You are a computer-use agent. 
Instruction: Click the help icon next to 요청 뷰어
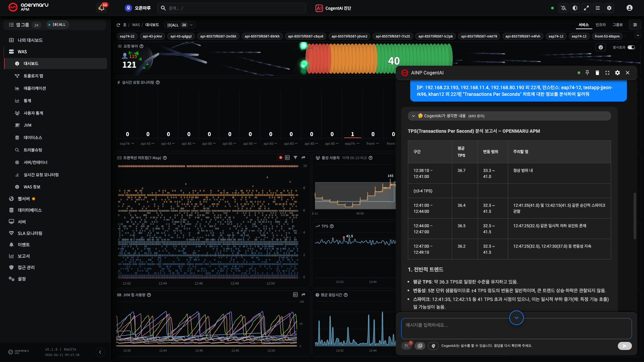pos(142,46)
